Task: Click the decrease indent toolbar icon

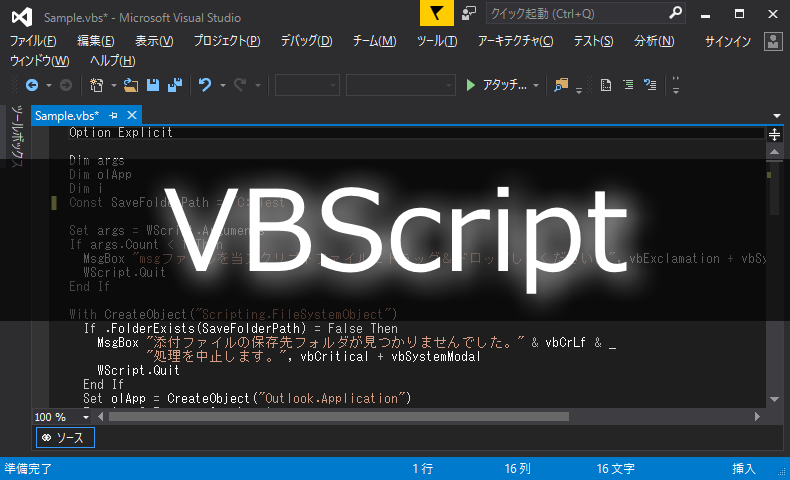Action: pos(628,85)
